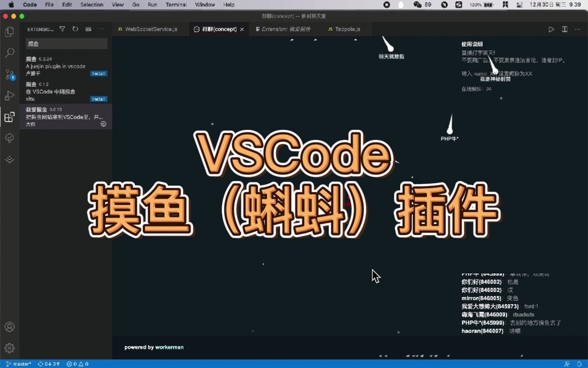
Task: Open the Manage gear in activity bar
Action: click(10, 348)
